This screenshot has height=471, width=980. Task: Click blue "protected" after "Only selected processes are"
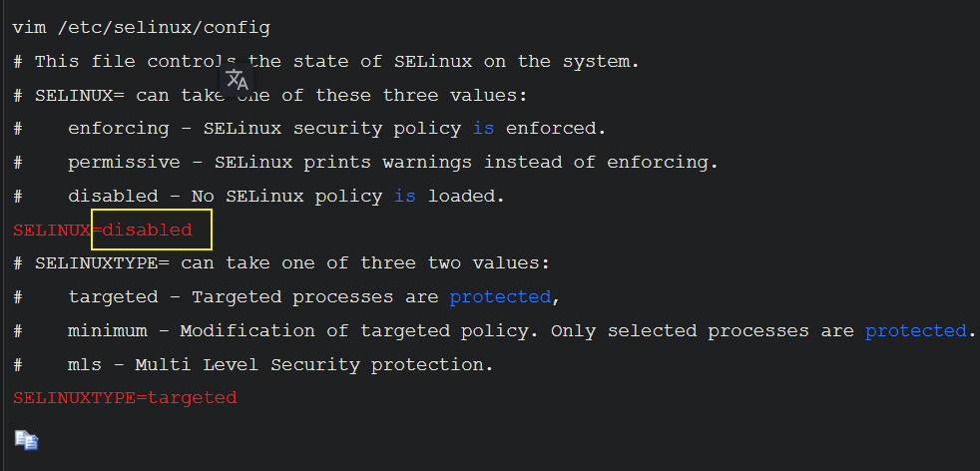tap(915, 330)
